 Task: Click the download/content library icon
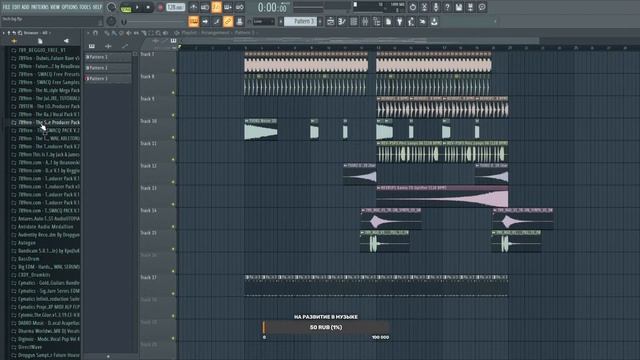(x=434, y=21)
